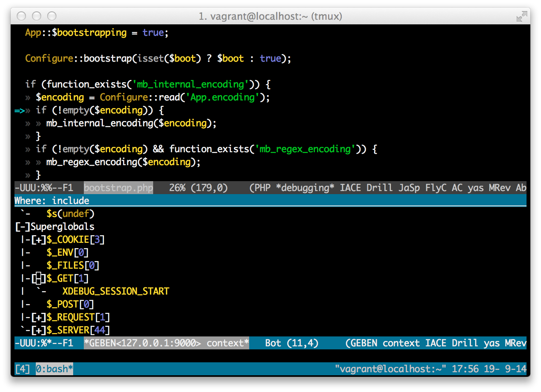The width and height of the screenshot is (541, 392).
Task: Click GEBEN mode indicator in lower mode line
Action: (364, 343)
